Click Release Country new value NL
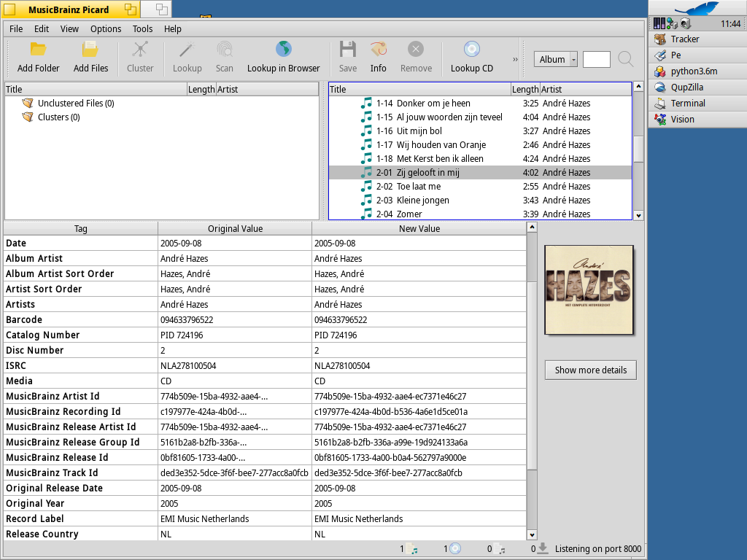747x560 pixels. 320,534
